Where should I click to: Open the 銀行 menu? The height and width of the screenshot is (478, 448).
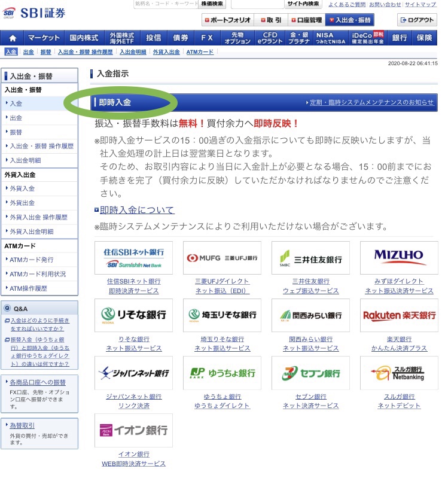[400, 38]
